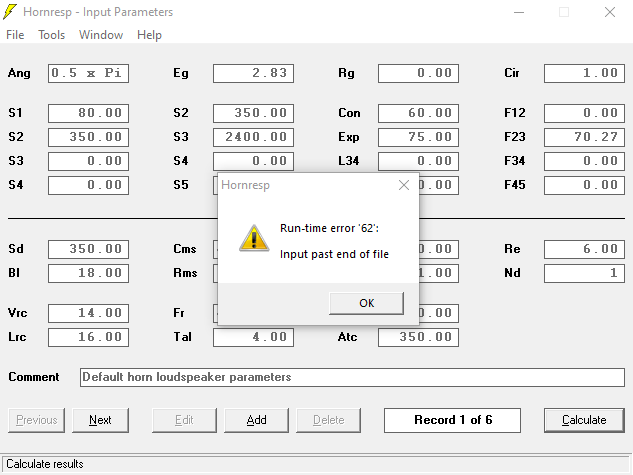Select the S3 field in the L34 row
This screenshot has height=475, width=633.
point(88,161)
